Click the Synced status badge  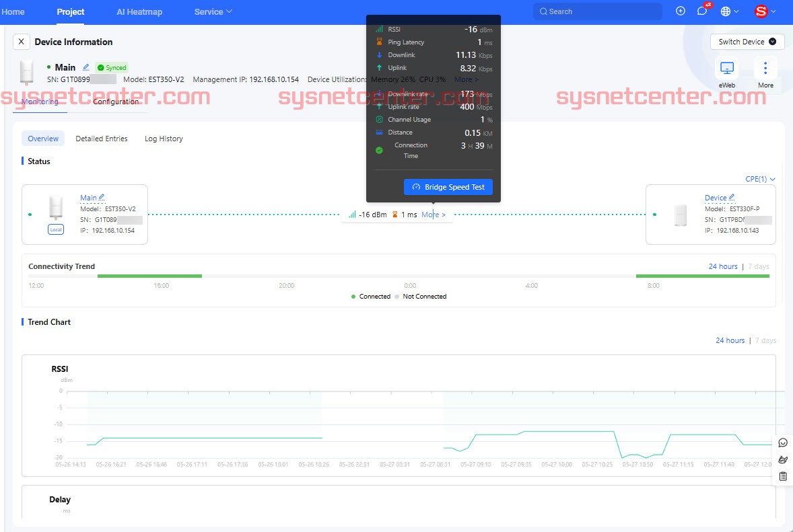[112, 68]
